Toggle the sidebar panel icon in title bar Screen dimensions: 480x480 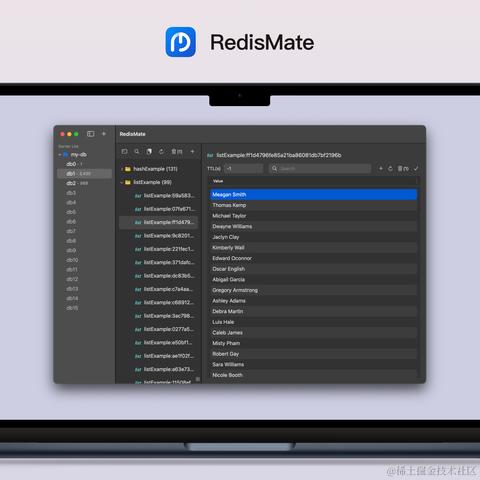pyautogui.click(x=90, y=134)
